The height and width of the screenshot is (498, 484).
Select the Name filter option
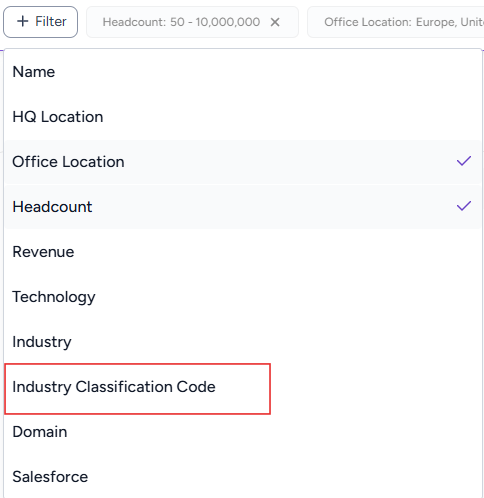[243, 72]
